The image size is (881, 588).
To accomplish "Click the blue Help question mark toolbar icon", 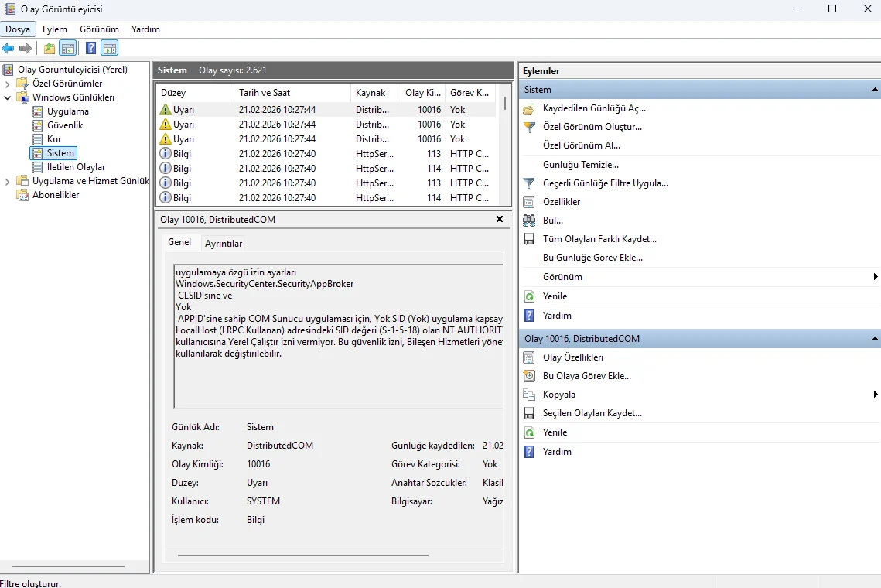I will (90, 49).
